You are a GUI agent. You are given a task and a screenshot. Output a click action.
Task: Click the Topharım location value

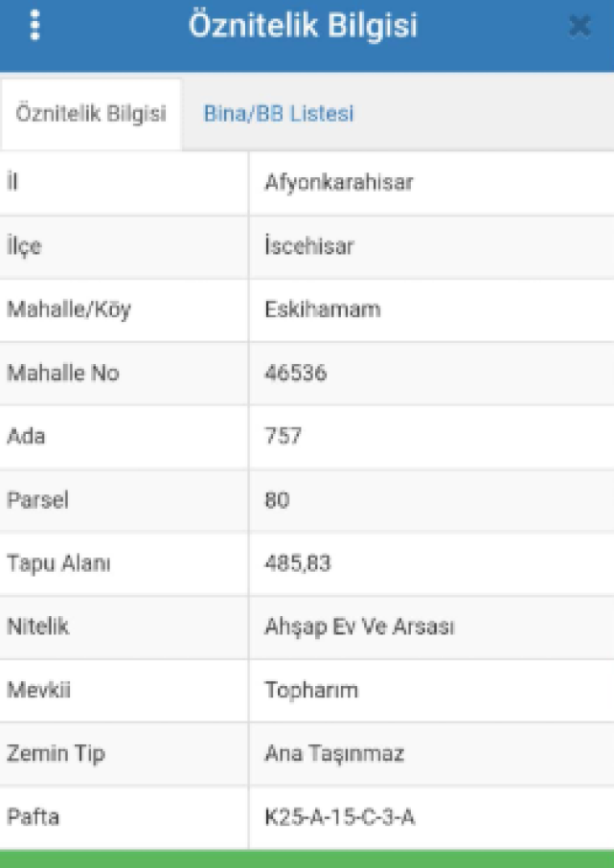[310, 691]
